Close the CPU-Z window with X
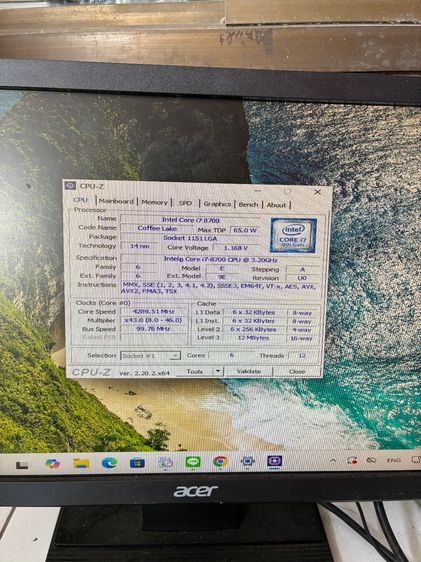The width and height of the screenshot is (421, 562). 317,192
